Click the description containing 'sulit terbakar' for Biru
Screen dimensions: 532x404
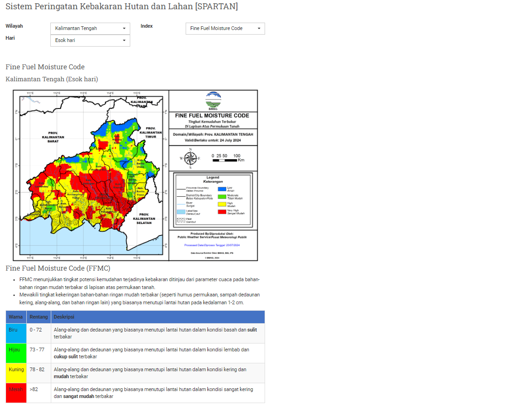point(158,333)
